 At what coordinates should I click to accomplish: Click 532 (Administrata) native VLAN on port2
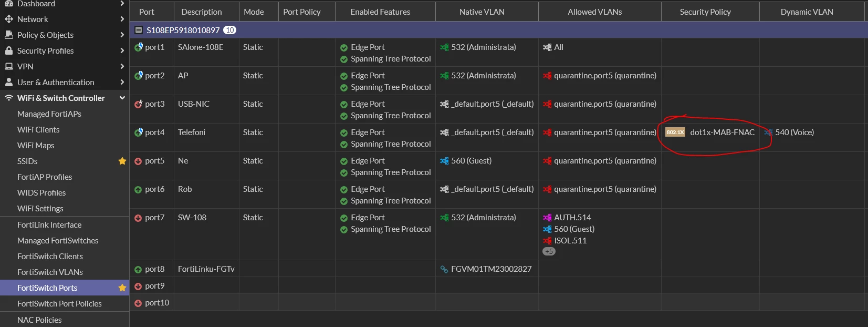click(484, 76)
